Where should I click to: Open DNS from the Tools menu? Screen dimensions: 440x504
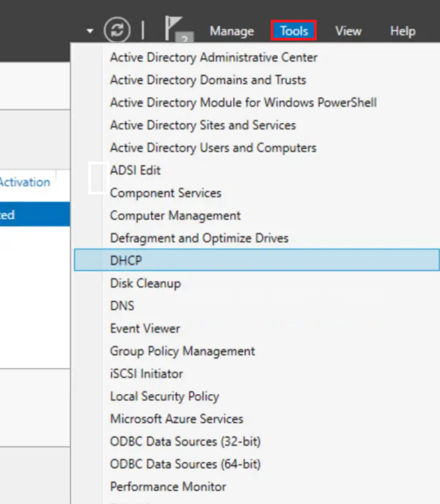point(121,305)
